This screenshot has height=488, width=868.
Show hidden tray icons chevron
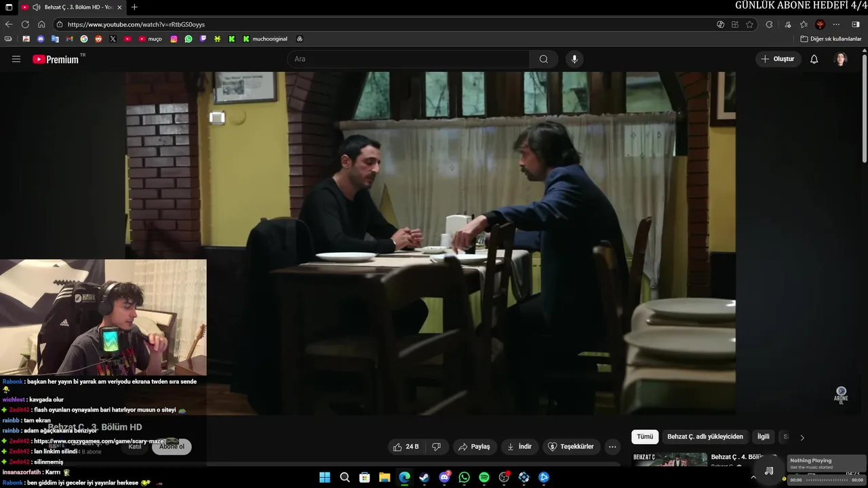tap(753, 477)
